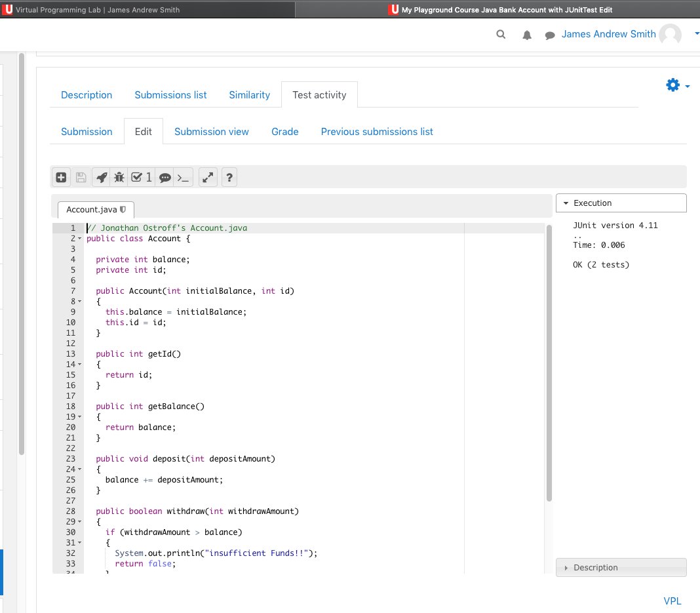Click 'private int id;' code line
The height and width of the screenshot is (613, 700).
coord(131,269)
